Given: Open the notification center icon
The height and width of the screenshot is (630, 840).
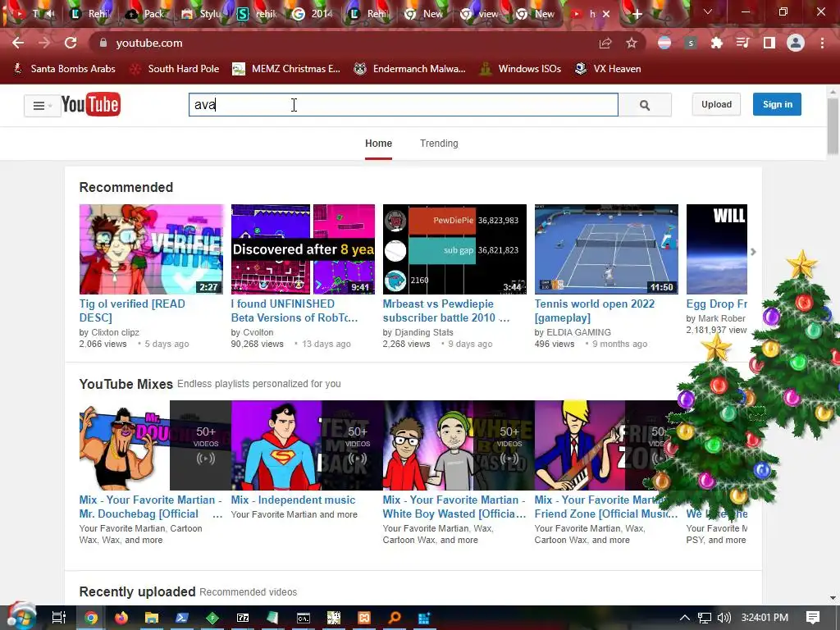Looking at the screenshot, I should click(x=813, y=618).
